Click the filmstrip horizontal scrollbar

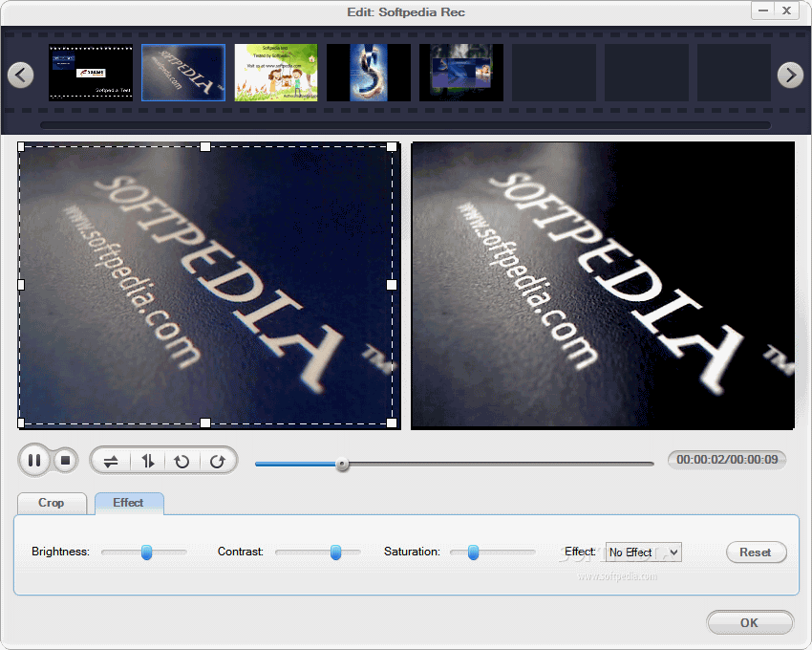[x=405, y=125]
